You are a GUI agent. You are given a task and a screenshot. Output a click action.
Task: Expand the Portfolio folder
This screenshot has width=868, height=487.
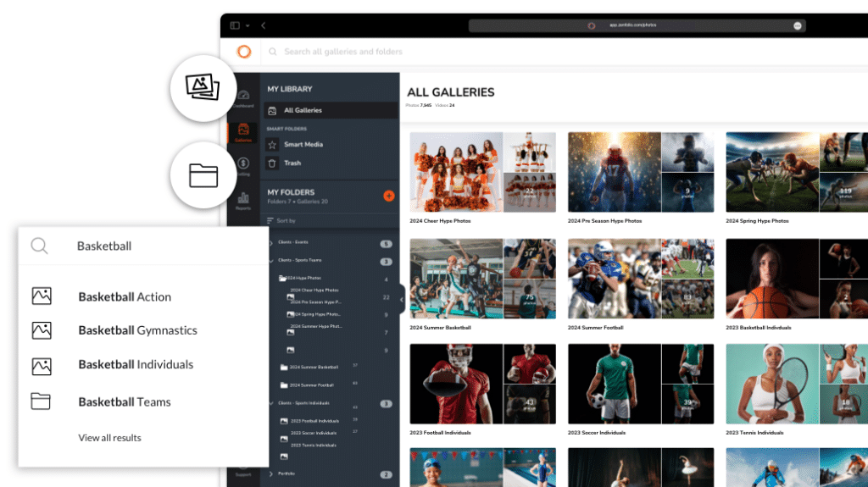270,473
